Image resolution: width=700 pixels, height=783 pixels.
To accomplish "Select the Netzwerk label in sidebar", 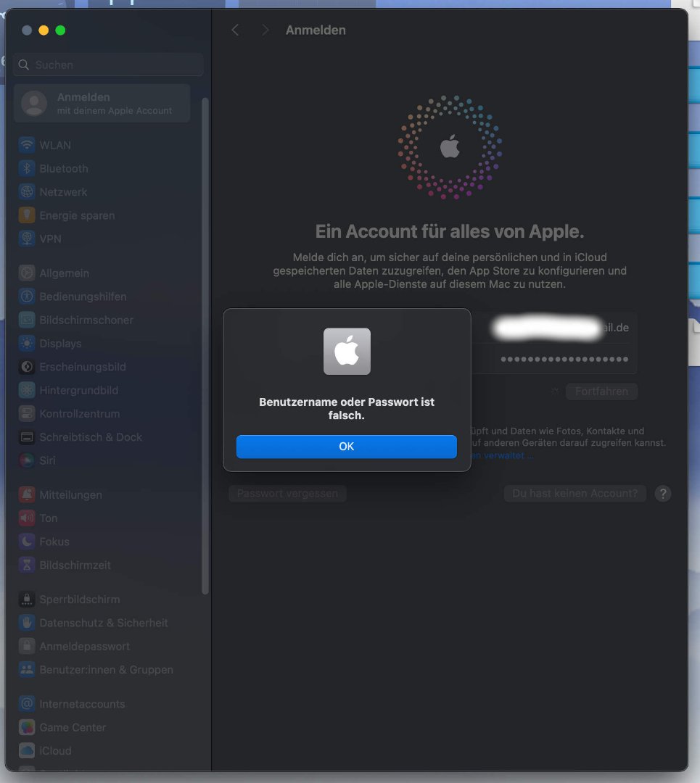I will [x=63, y=192].
